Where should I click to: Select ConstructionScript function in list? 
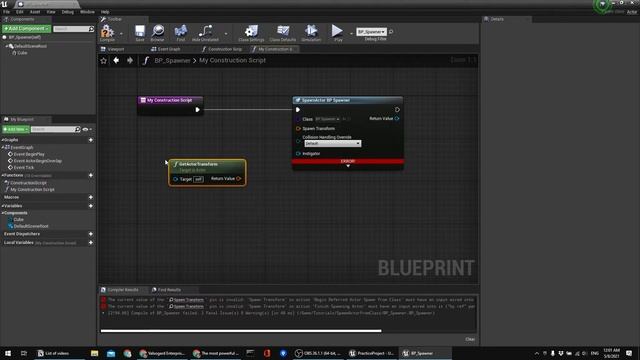28,183
